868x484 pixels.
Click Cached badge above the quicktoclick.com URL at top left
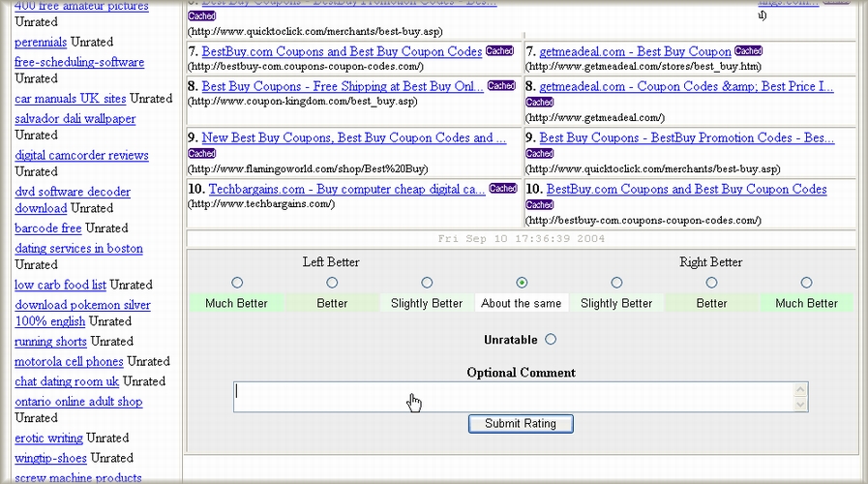(201, 16)
